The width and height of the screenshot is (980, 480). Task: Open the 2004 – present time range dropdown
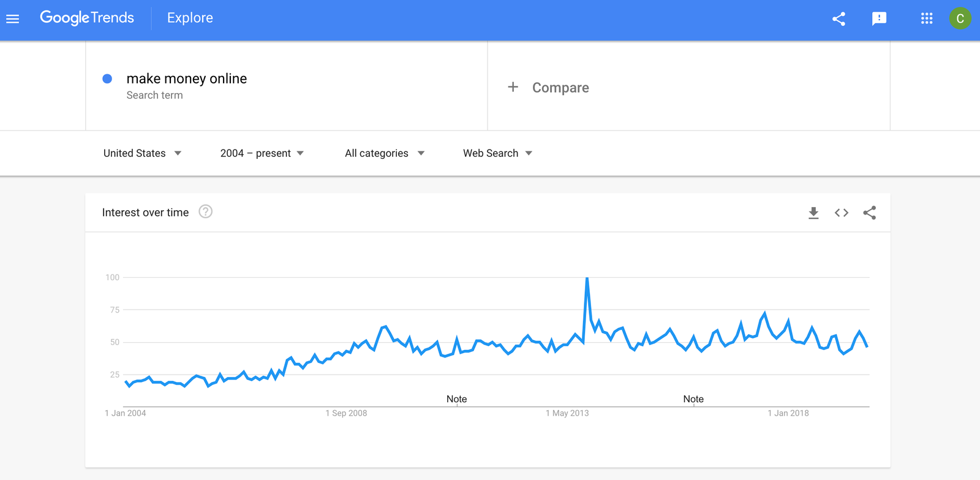point(262,153)
